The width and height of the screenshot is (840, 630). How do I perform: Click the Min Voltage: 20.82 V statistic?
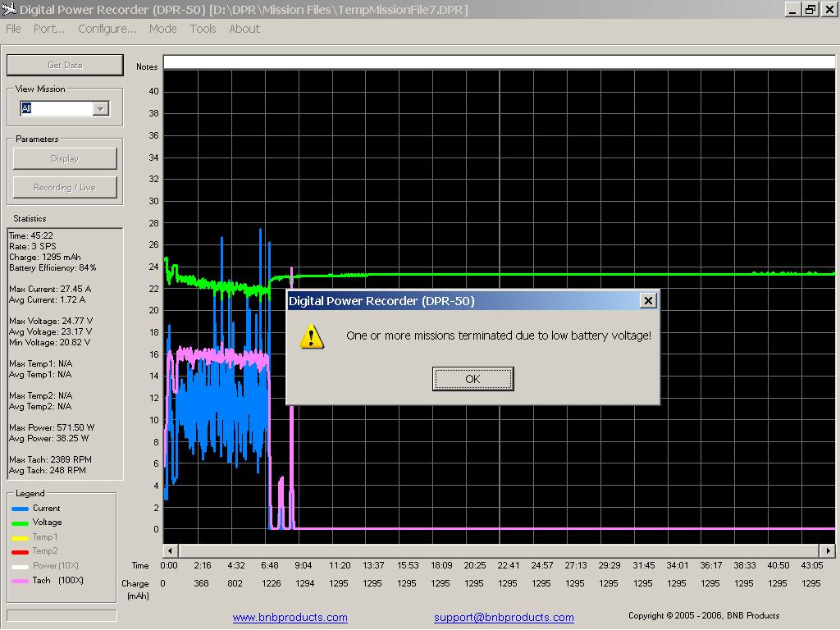pyautogui.click(x=50, y=343)
